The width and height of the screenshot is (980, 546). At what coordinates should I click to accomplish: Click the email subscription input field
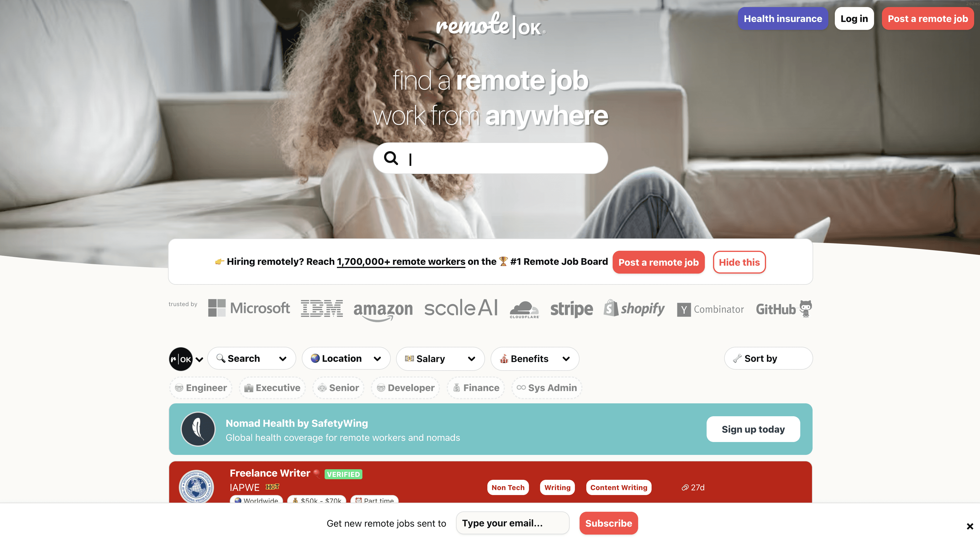(x=513, y=523)
